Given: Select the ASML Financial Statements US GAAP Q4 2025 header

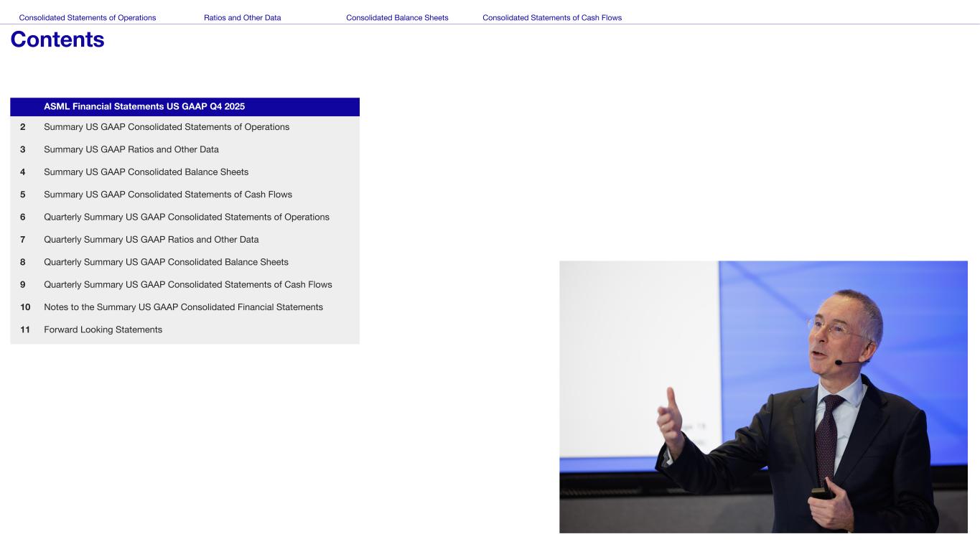Looking at the screenshot, I should (144, 107).
